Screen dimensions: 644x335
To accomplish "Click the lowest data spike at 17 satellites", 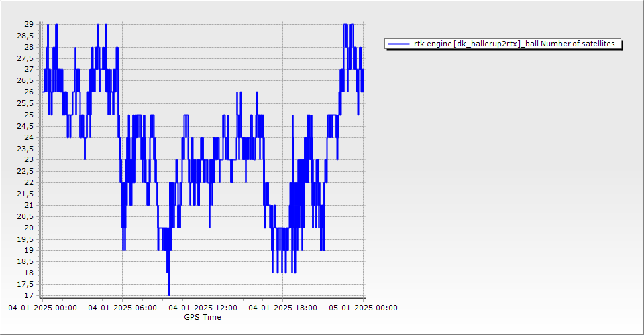I will click(x=169, y=293).
